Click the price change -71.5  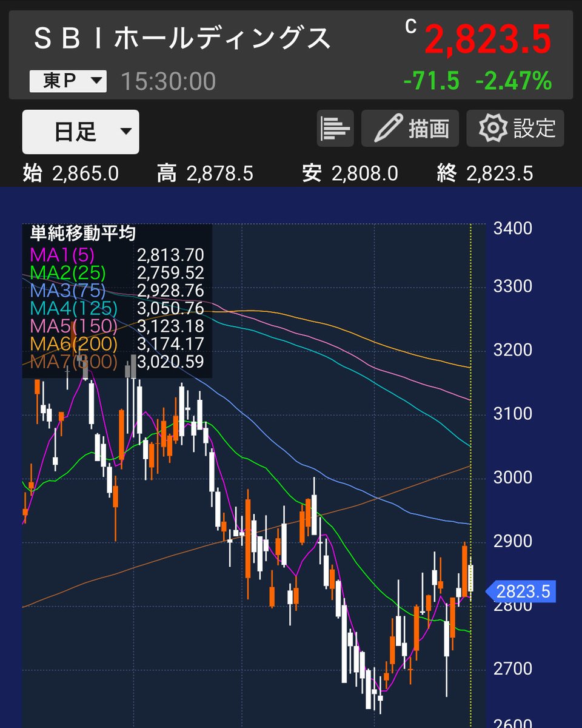[x=432, y=81]
